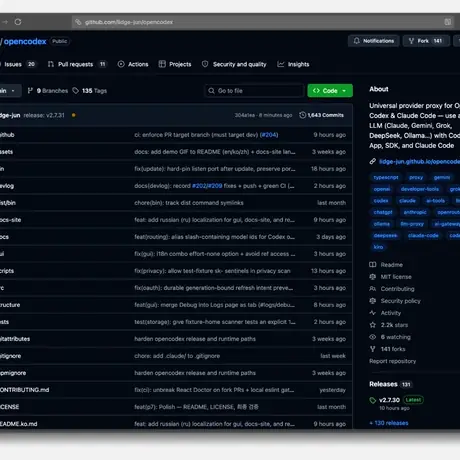This screenshot has height=460, width=460.
Task: Select the proxy topic tag
Action: 416,178
